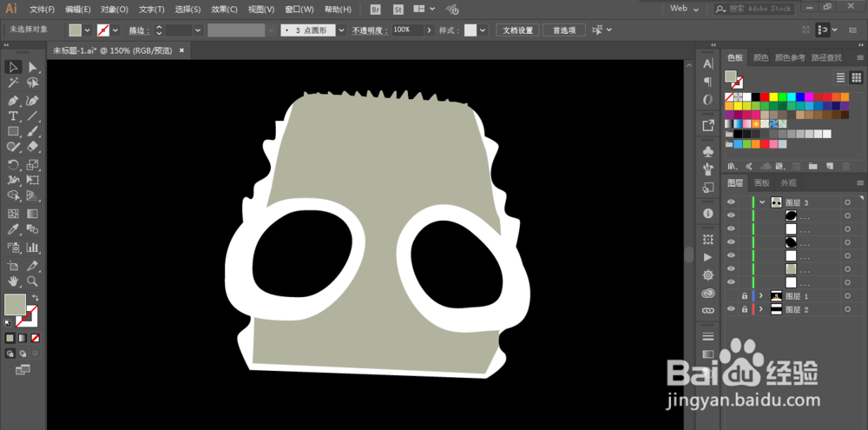
Task: Select the Curvature tool
Action: (x=33, y=102)
